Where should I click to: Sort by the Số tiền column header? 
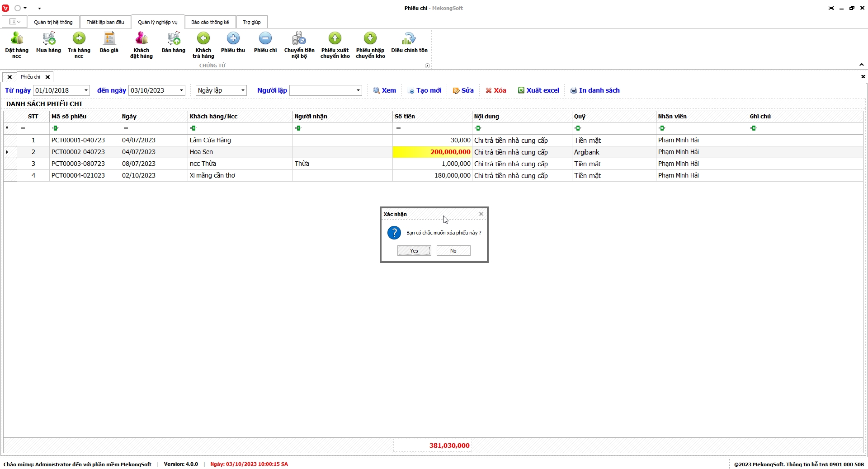[x=432, y=117]
